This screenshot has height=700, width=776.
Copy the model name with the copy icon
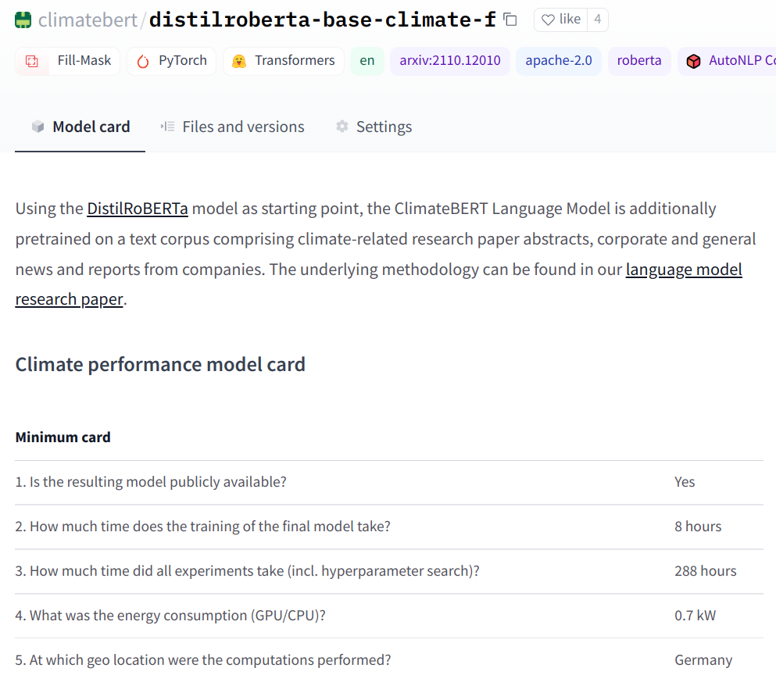[510, 20]
